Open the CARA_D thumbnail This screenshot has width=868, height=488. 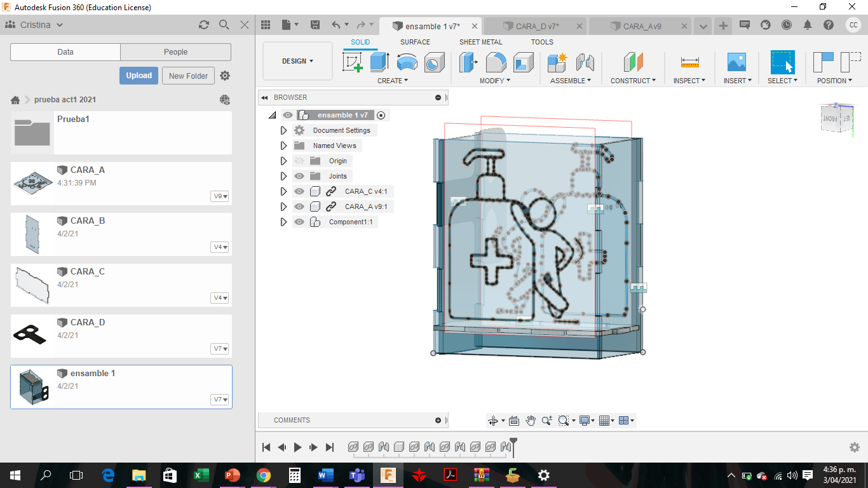(32, 335)
